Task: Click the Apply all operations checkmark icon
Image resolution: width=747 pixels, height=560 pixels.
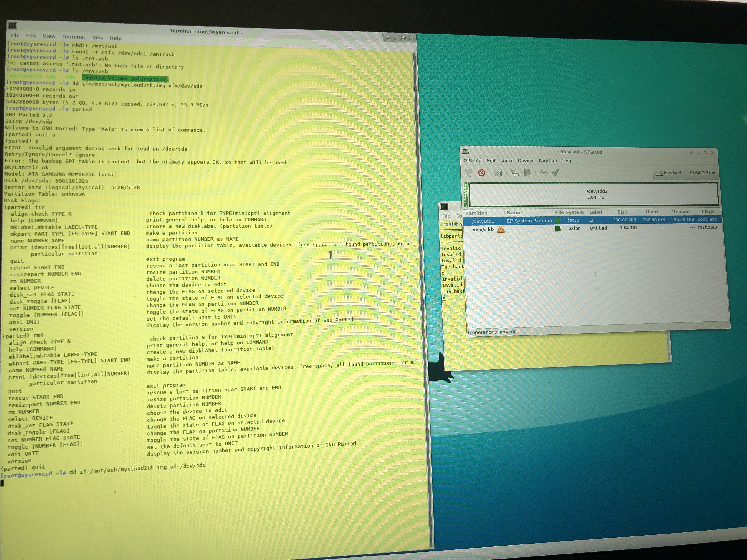Action: tap(555, 172)
